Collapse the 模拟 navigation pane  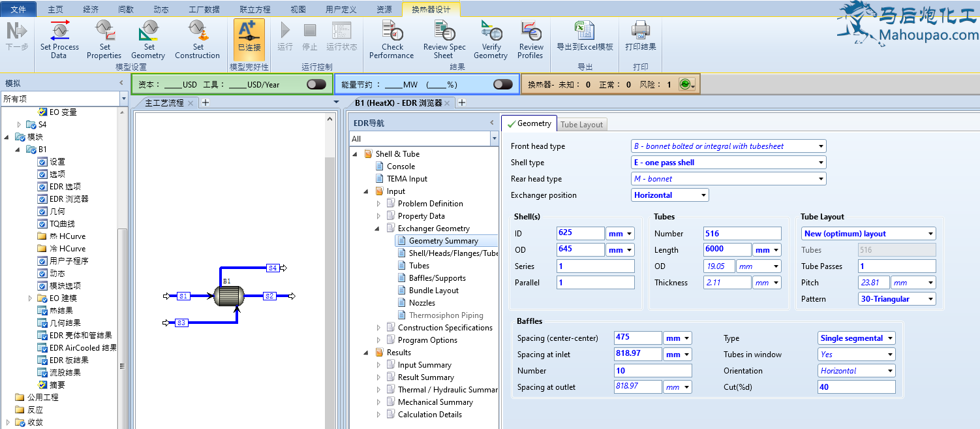point(121,83)
